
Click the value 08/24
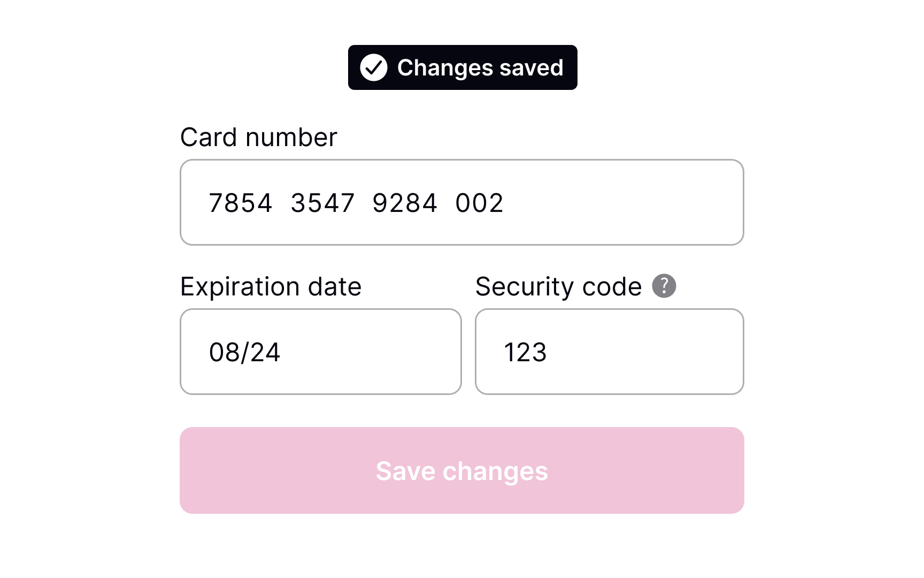[245, 351]
